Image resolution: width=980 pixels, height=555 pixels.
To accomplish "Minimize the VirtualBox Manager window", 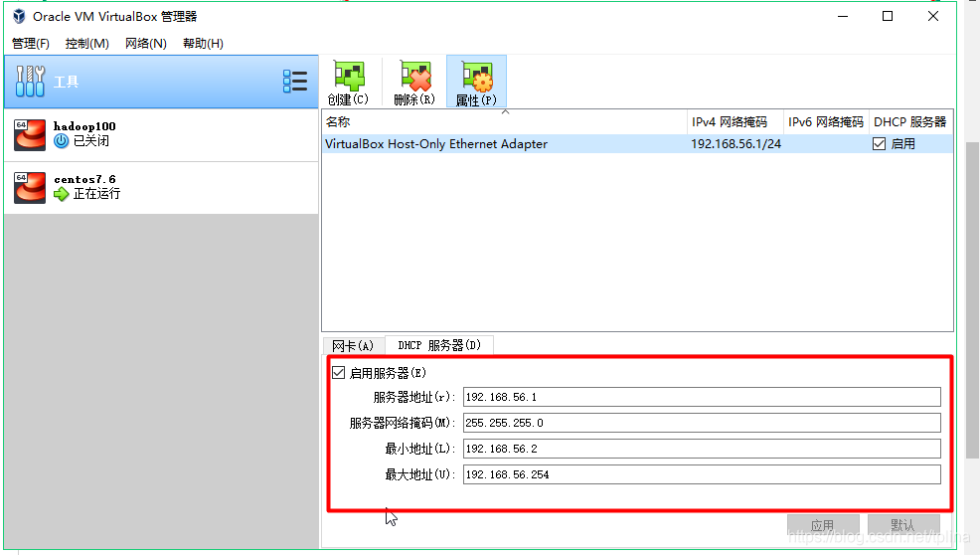I will [x=843, y=16].
